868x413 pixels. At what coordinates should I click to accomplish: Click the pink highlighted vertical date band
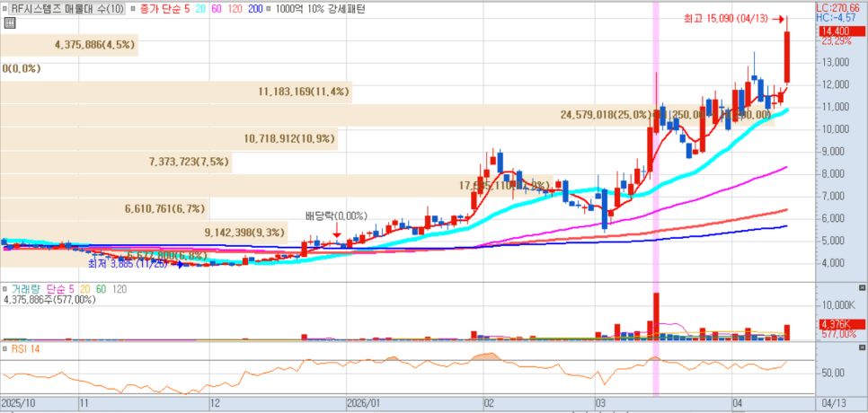click(x=657, y=199)
